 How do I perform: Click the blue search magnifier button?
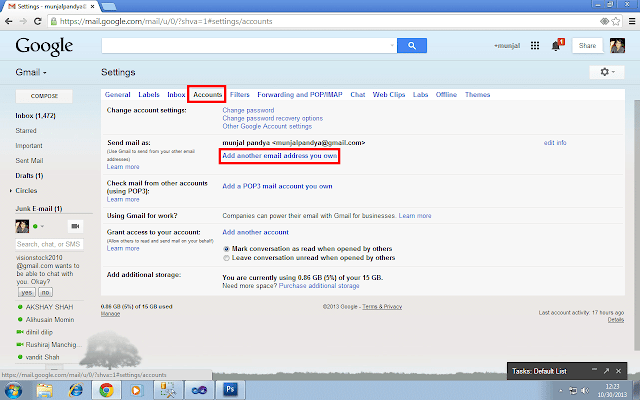412,46
